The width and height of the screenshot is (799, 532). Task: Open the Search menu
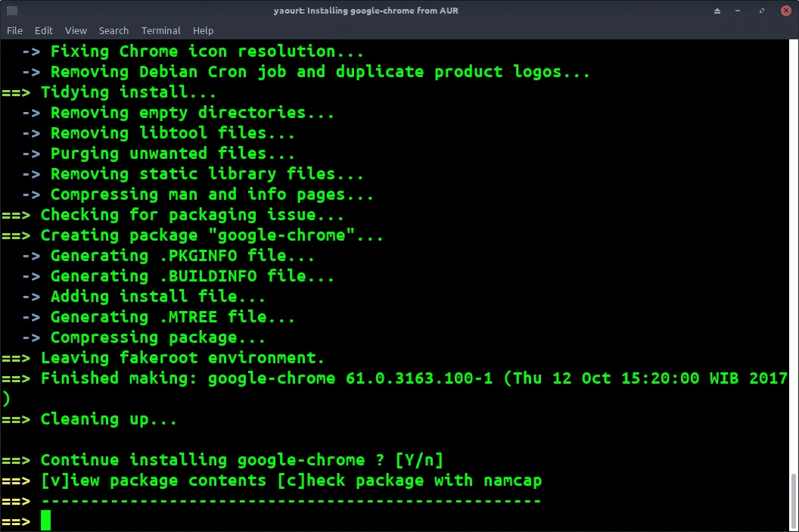click(113, 30)
